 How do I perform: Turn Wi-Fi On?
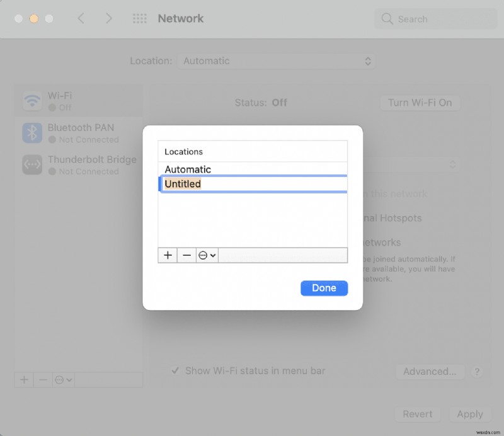pyautogui.click(x=420, y=103)
